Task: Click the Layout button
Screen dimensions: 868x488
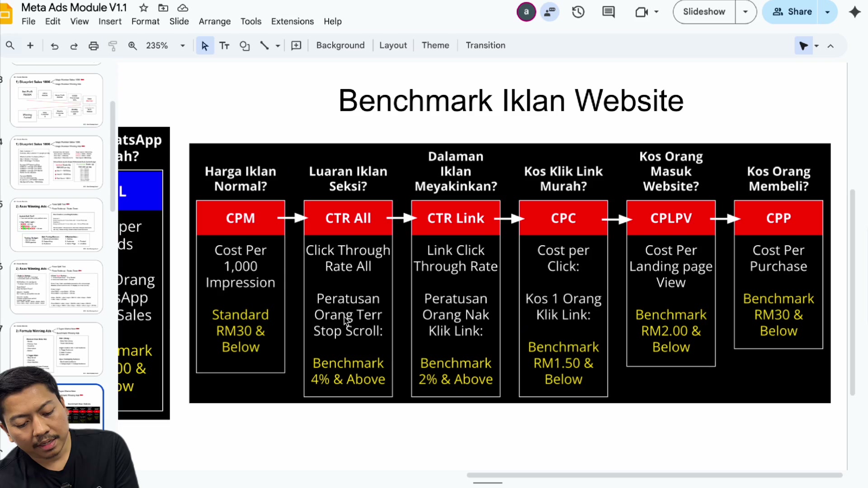Action: click(x=393, y=45)
